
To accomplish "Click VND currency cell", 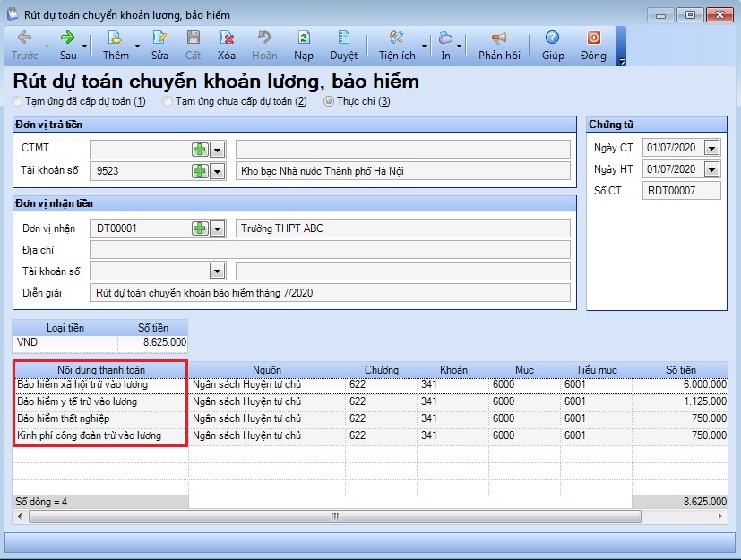I will pyautogui.click(x=65, y=342).
